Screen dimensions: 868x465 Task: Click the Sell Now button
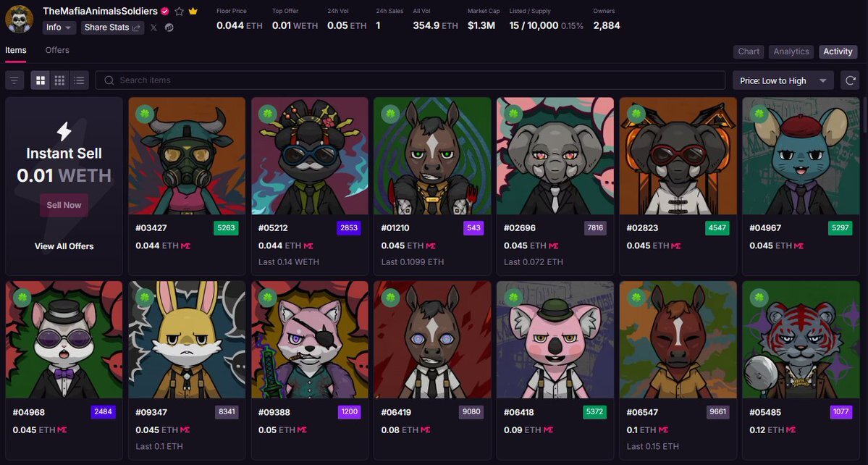click(x=64, y=205)
